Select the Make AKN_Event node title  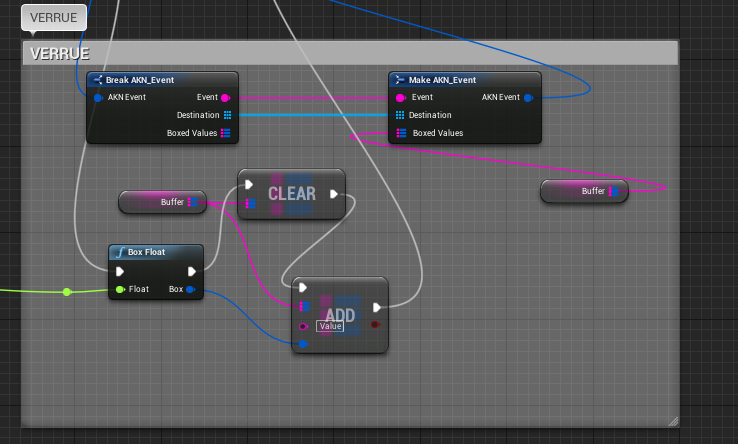442,80
